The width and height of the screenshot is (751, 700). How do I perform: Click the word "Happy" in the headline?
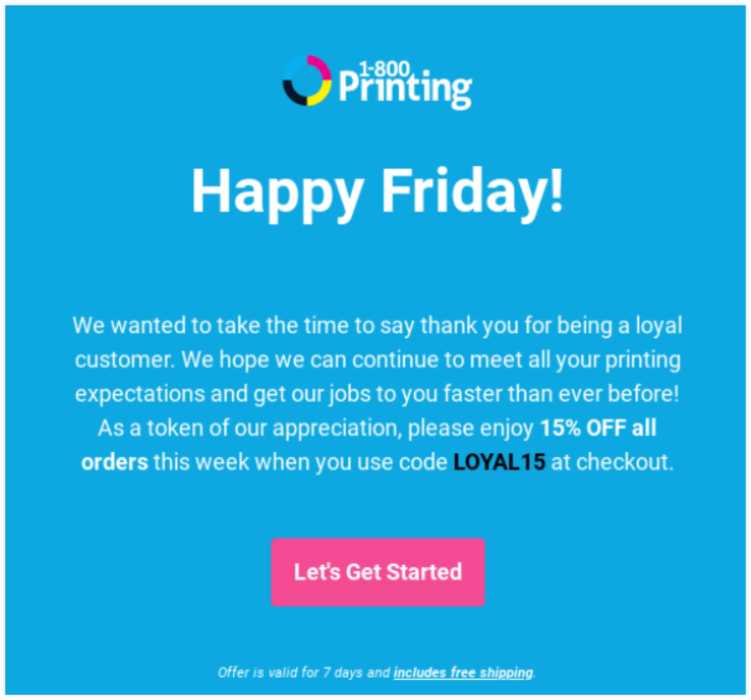(277, 192)
